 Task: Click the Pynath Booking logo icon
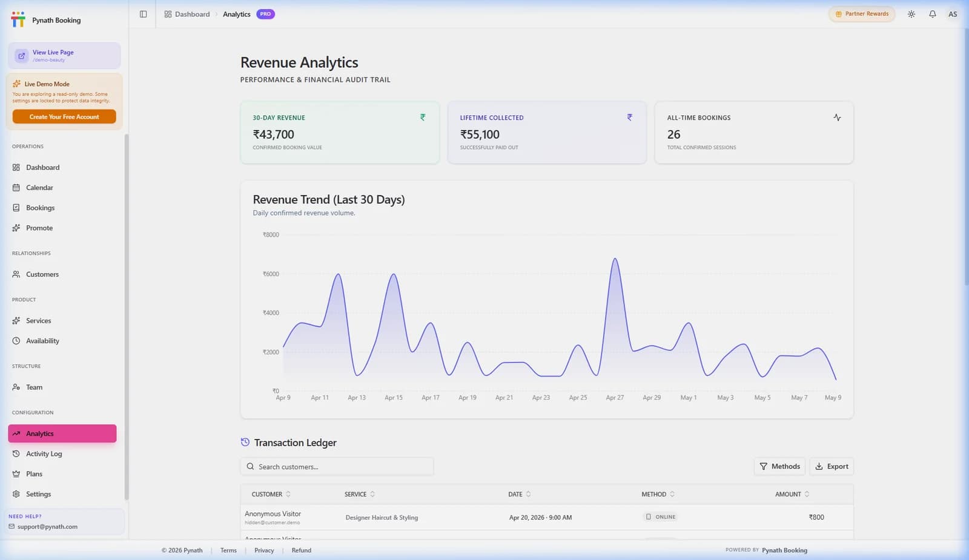[x=18, y=19]
